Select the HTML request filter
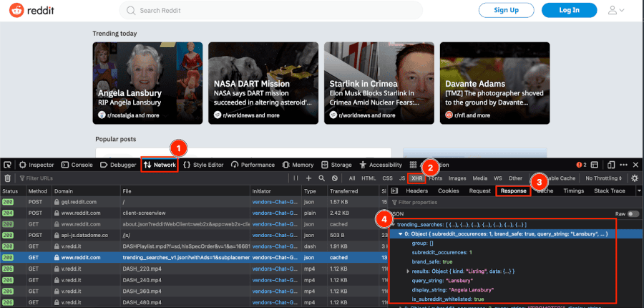644x308 pixels. click(x=369, y=178)
